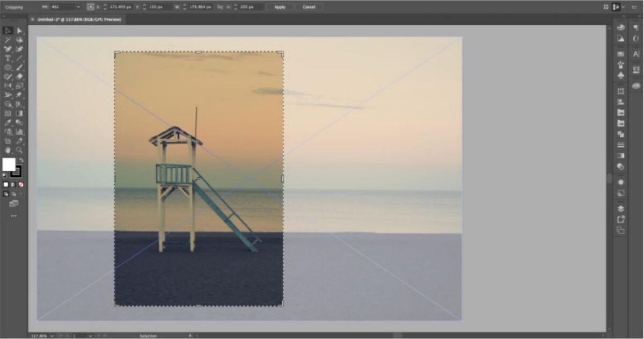Click the crop box right-middle handle

[283, 178]
